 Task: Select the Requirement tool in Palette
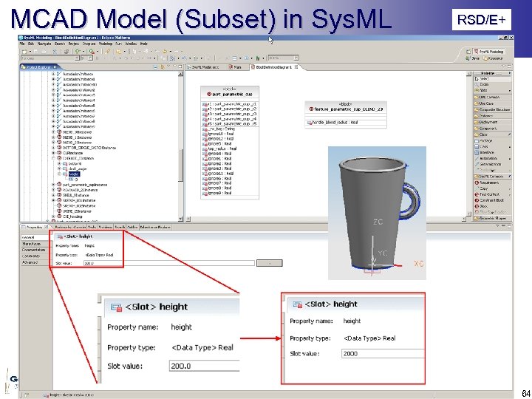click(x=492, y=183)
